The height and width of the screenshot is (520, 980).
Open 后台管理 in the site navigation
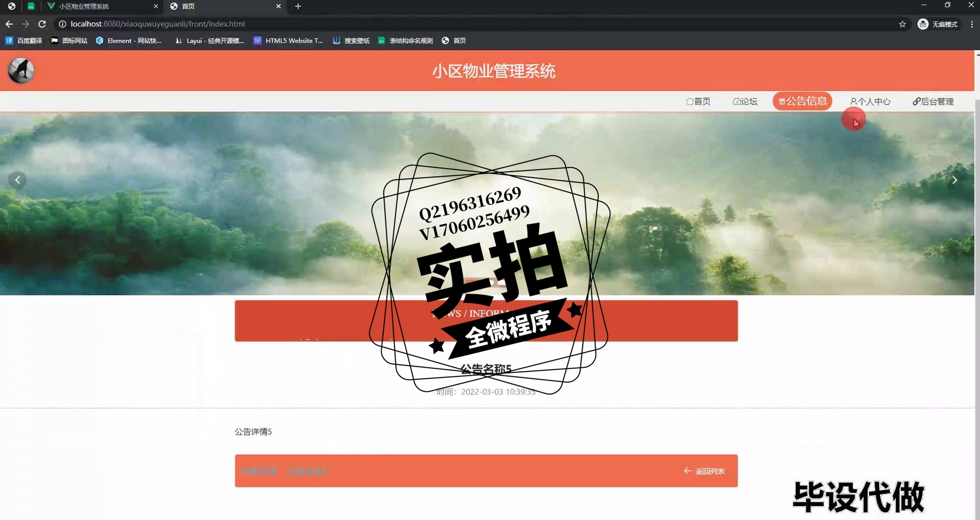(x=933, y=101)
